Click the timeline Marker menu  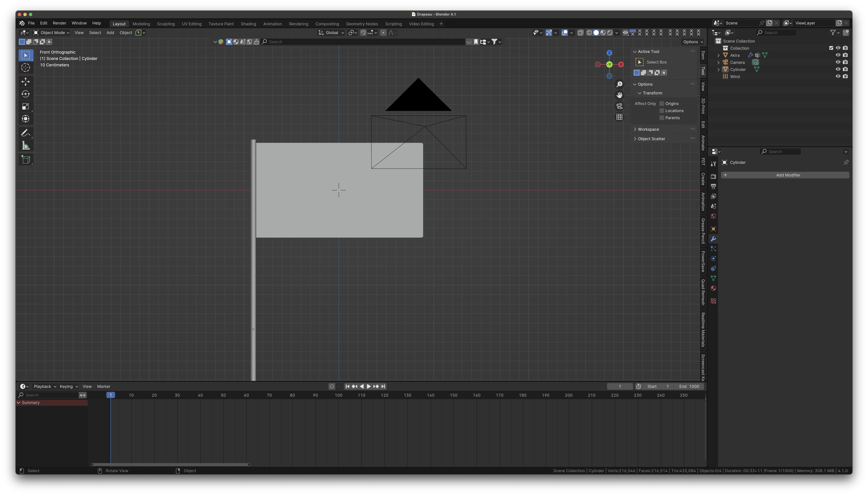[104, 386]
